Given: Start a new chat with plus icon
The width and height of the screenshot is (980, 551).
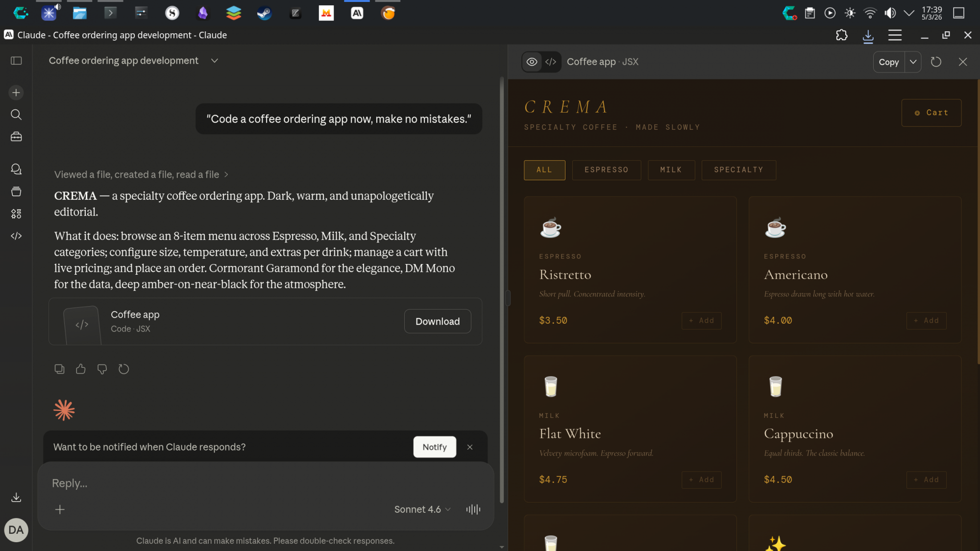Looking at the screenshot, I should click(16, 93).
